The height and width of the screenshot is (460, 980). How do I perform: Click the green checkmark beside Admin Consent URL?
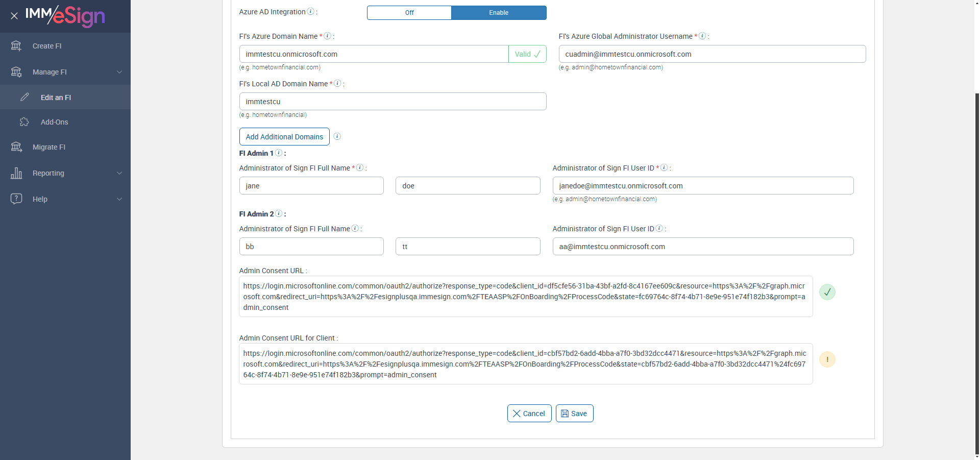pyautogui.click(x=827, y=292)
